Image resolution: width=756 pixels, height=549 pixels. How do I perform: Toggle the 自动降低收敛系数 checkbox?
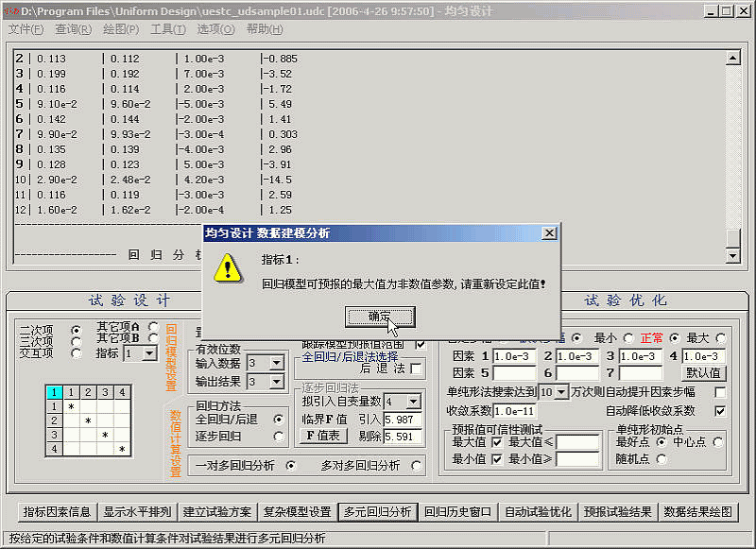pos(721,410)
